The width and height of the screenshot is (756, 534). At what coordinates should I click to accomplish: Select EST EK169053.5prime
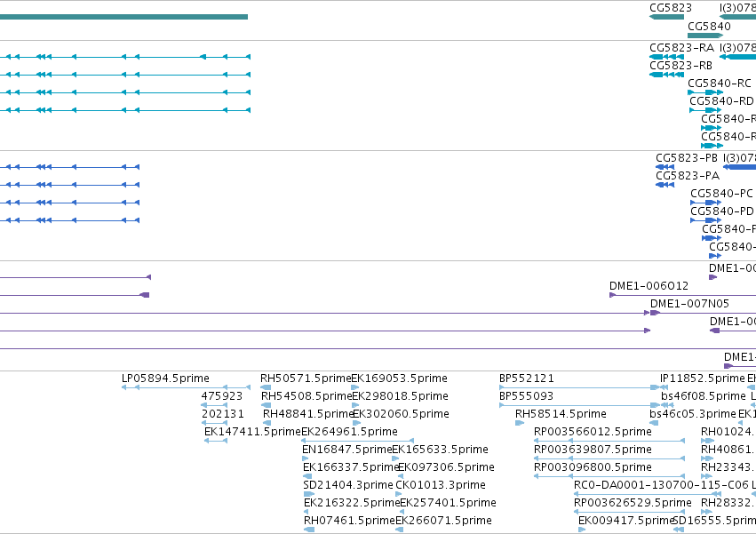[399, 379]
